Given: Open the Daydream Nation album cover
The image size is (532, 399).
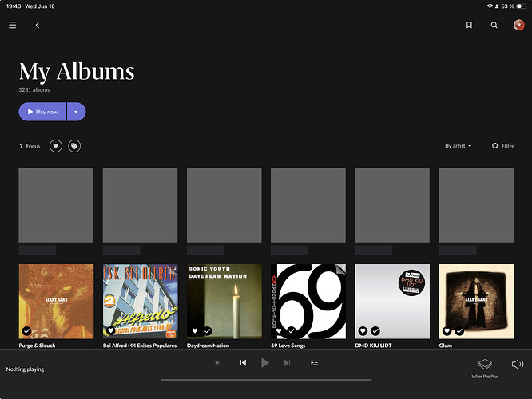Looking at the screenshot, I should pos(224,302).
